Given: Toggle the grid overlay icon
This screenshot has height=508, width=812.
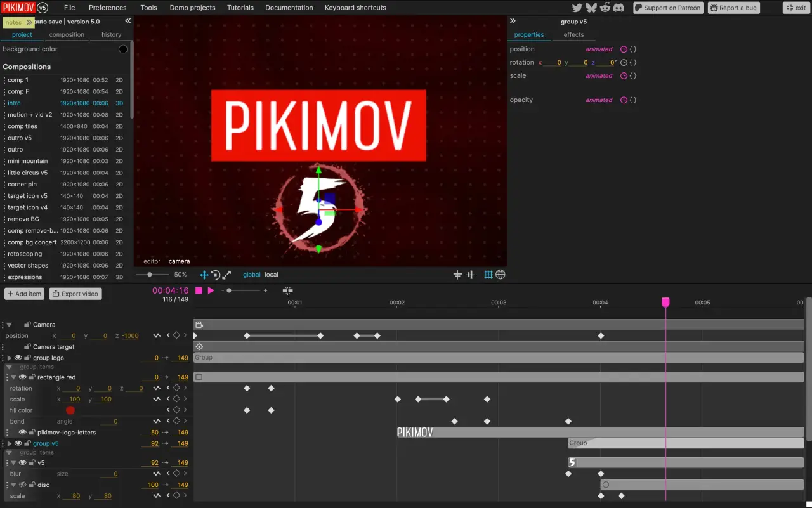Looking at the screenshot, I should pos(490,275).
